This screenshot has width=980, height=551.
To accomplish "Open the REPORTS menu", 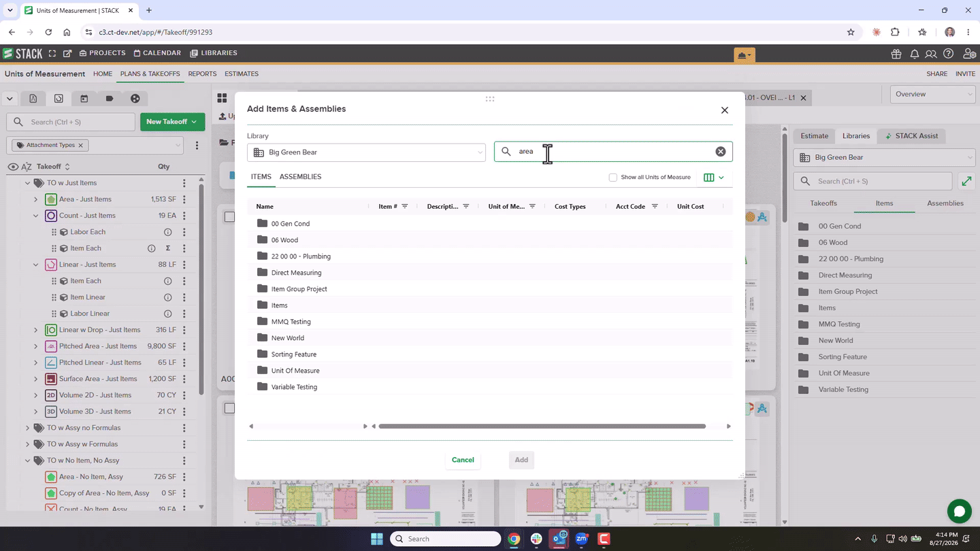I will (x=202, y=73).
